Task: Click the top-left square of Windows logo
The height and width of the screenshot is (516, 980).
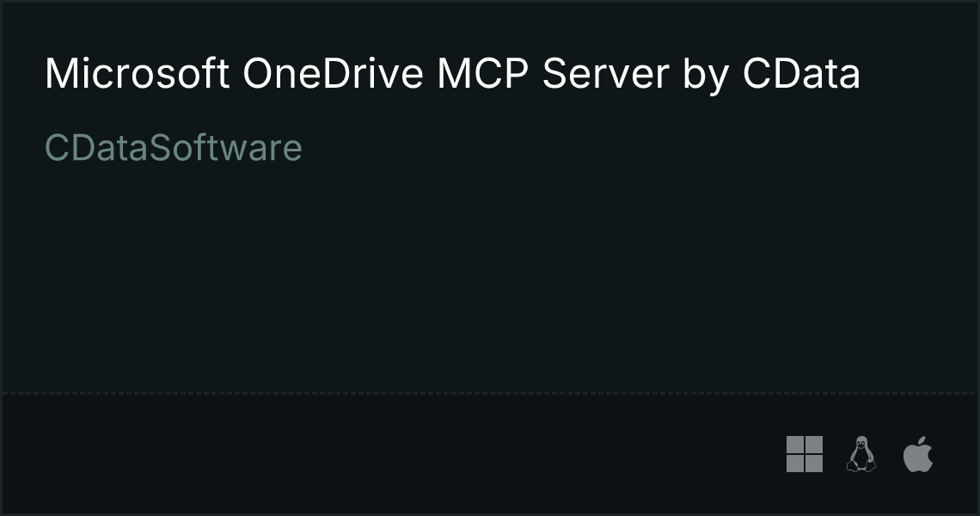Action: [795, 445]
